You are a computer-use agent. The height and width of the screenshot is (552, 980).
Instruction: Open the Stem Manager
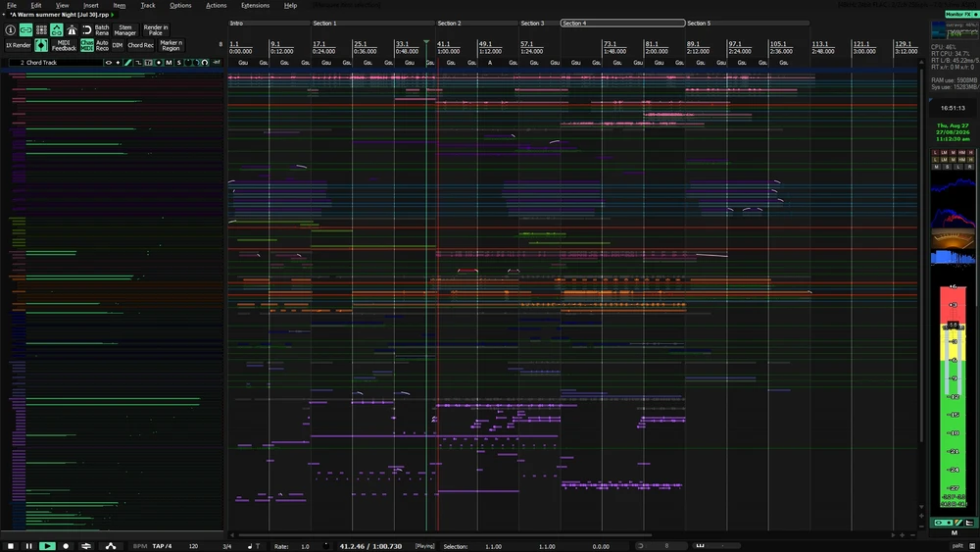point(125,29)
